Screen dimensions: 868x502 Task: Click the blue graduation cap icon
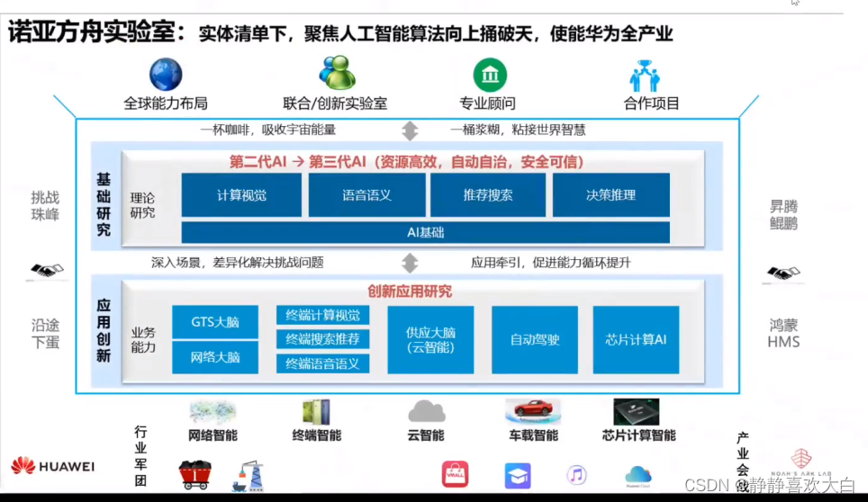point(518,476)
